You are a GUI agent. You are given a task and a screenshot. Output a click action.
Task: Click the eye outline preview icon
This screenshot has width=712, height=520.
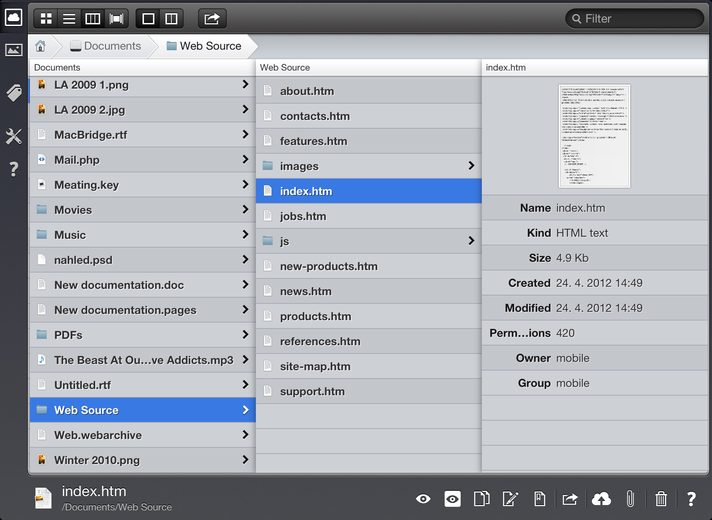[x=423, y=499]
